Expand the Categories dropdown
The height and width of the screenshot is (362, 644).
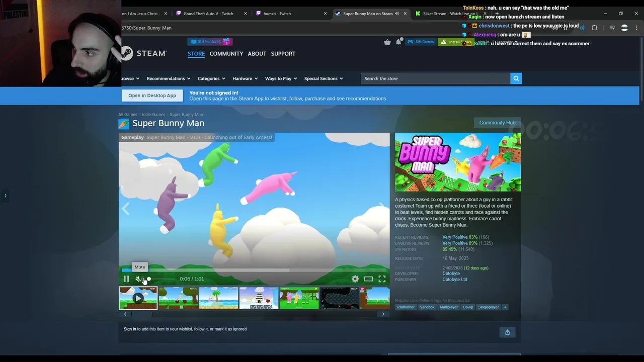(211, 78)
